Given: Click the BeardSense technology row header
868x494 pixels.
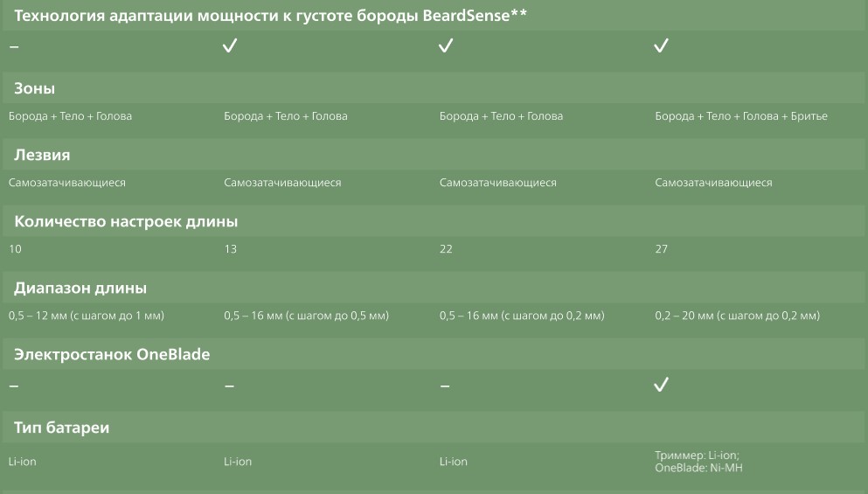Looking at the screenshot, I should (x=270, y=16).
